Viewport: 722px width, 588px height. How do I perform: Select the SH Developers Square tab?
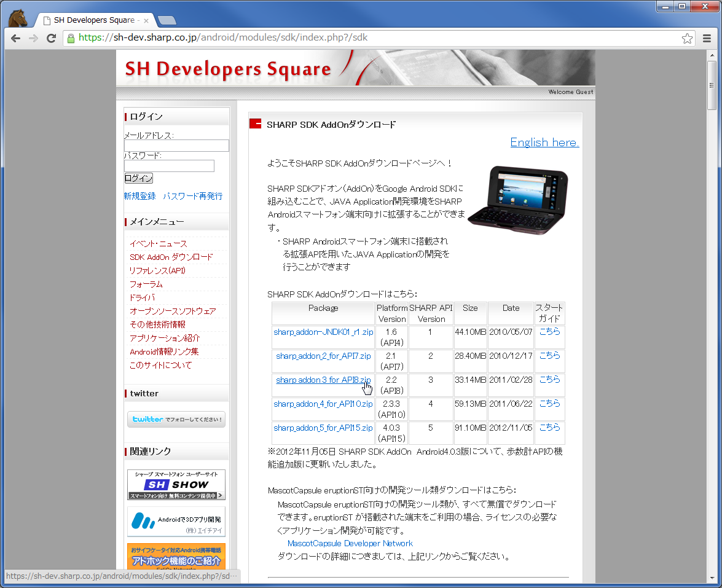point(95,20)
